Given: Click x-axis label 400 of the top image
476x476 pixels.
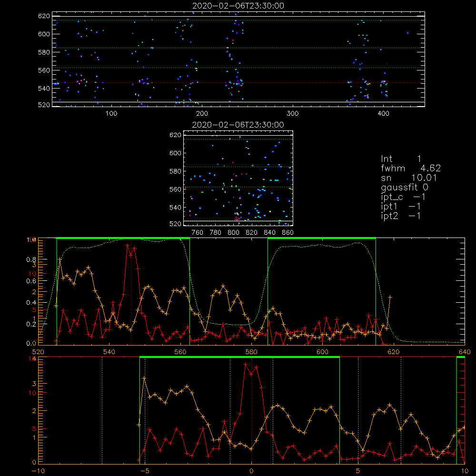Looking at the screenshot, I should coord(383,114).
